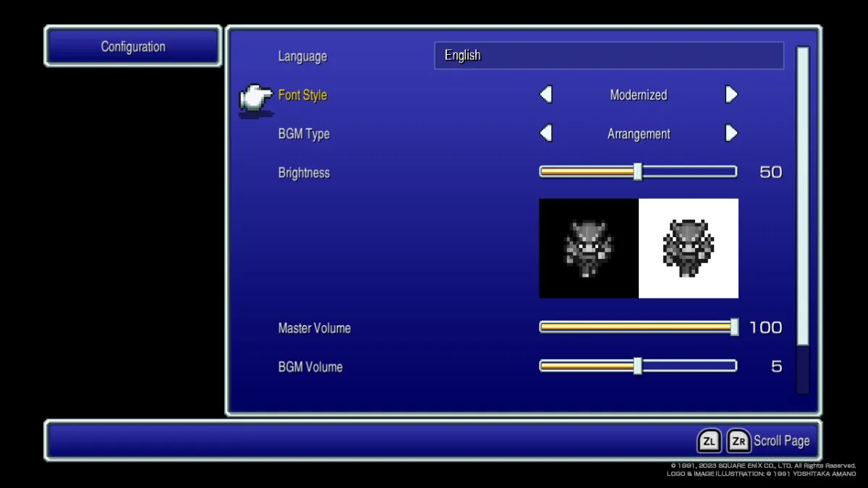Screen dimensions: 868x488
Task: Click the Brightness slider handle
Action: click(637, 172)
